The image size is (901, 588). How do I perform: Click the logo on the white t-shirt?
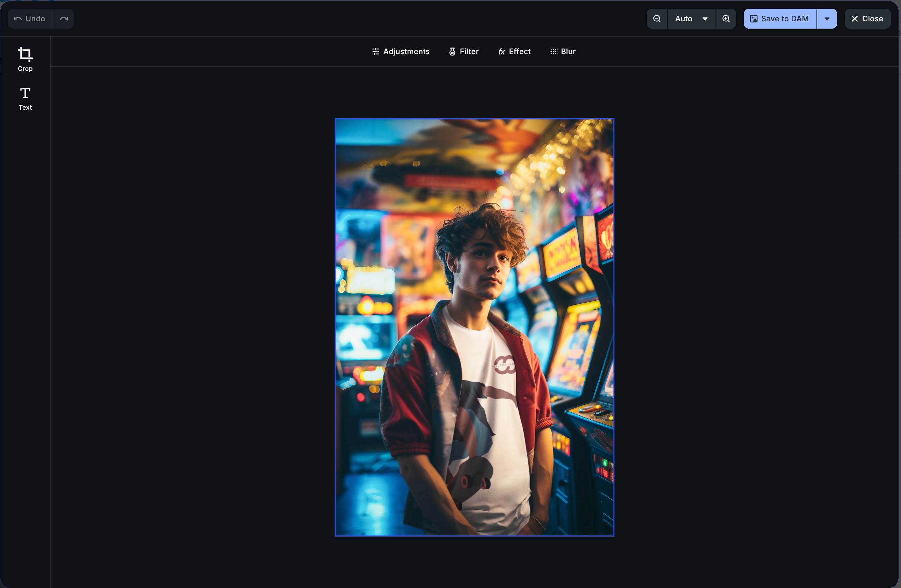[x=505, y=365]
